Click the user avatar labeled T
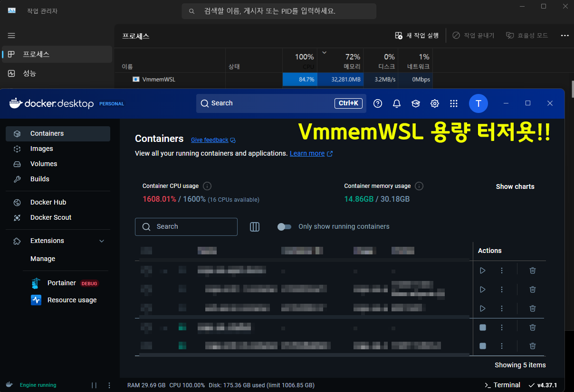574x392 pixels. click(478, 103)
